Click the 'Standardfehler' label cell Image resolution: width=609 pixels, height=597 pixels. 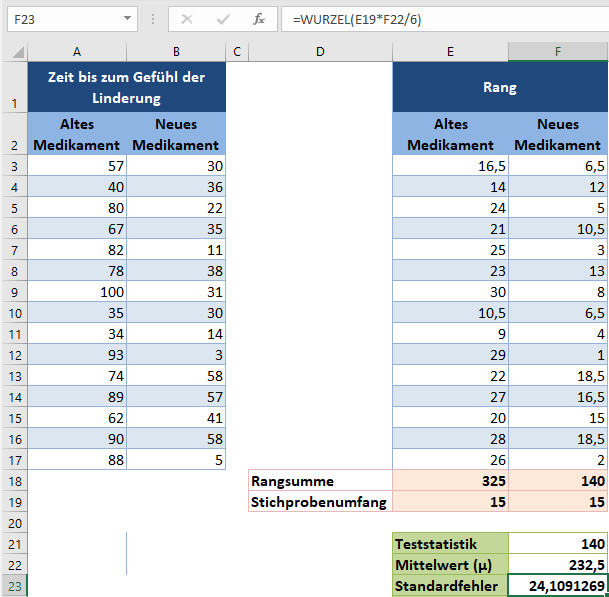click(x=451, y=586)
